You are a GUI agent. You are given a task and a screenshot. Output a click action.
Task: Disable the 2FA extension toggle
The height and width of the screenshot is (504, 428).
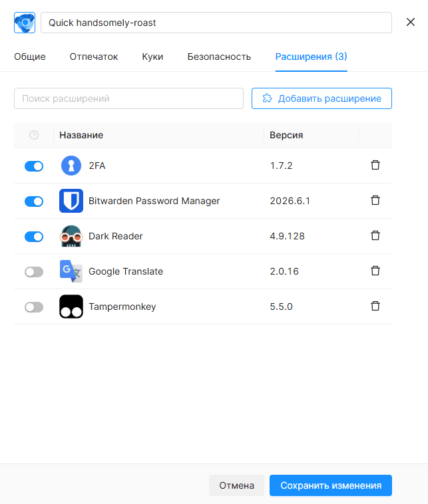tap(34, 166)
